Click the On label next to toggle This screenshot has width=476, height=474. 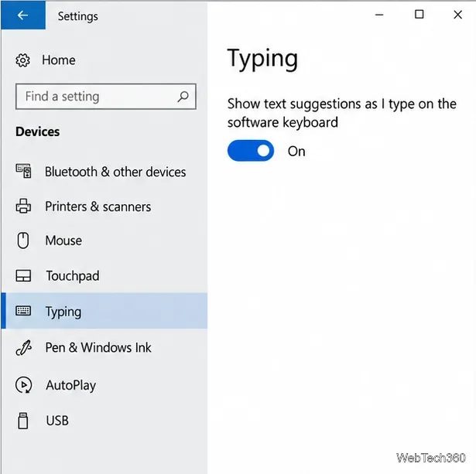tap(296, 152)
